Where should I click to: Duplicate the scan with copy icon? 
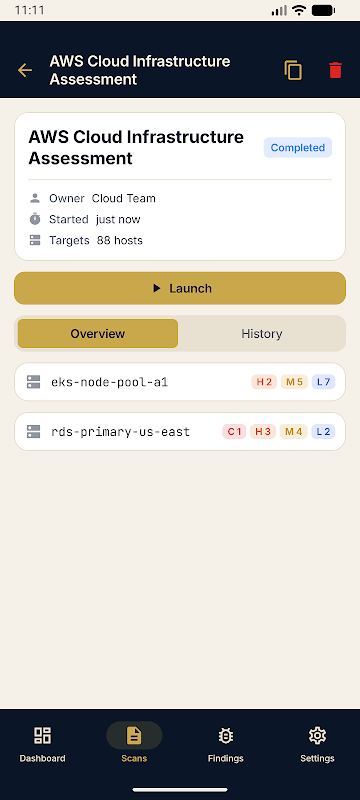click(x=293, y=70)
